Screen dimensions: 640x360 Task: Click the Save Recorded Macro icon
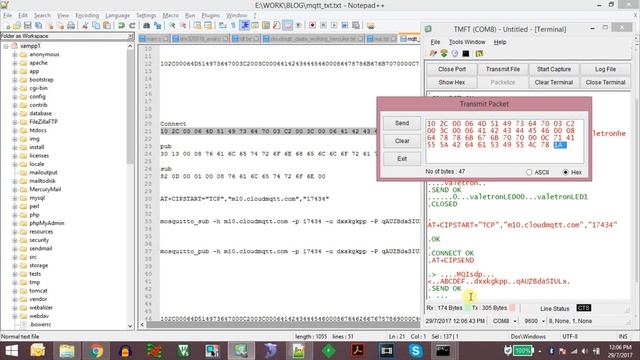[x=356, y=25]
